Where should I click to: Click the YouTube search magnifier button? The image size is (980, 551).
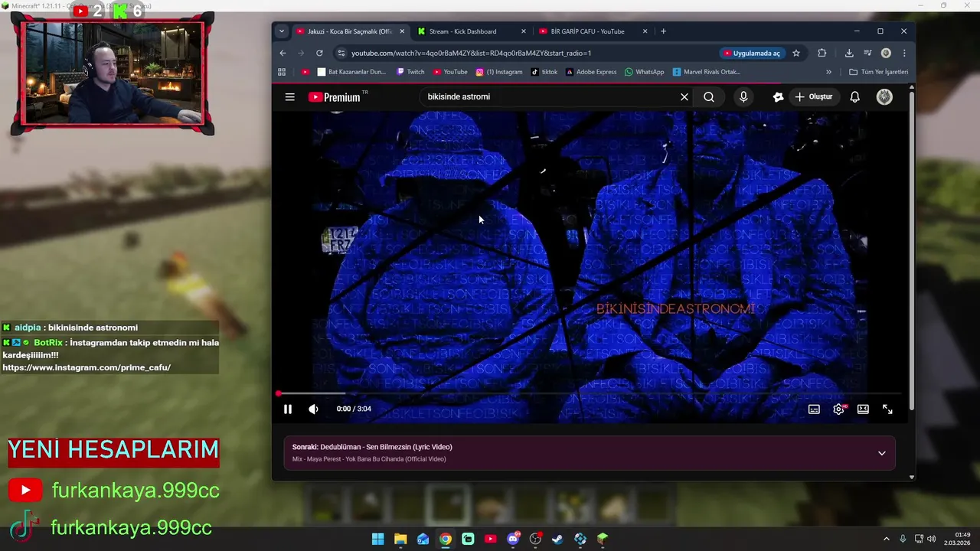point(709,97)
